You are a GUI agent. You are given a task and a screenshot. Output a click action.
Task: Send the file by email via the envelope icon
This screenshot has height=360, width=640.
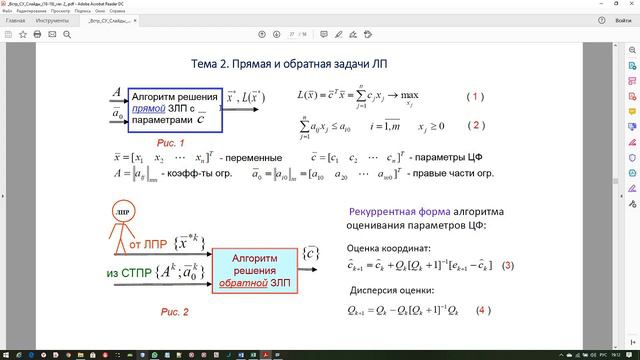pos(52,35)
